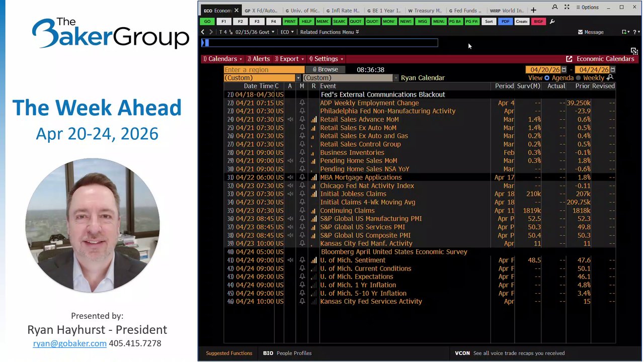Screen dimensions: 644x362
Task: Click the back navigation arrow
Action: pos(203,32)
